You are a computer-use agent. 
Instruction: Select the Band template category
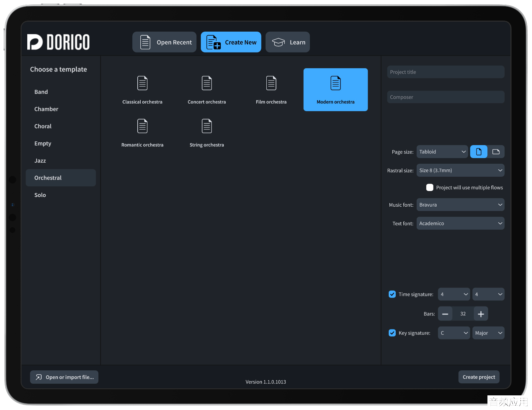61,92
